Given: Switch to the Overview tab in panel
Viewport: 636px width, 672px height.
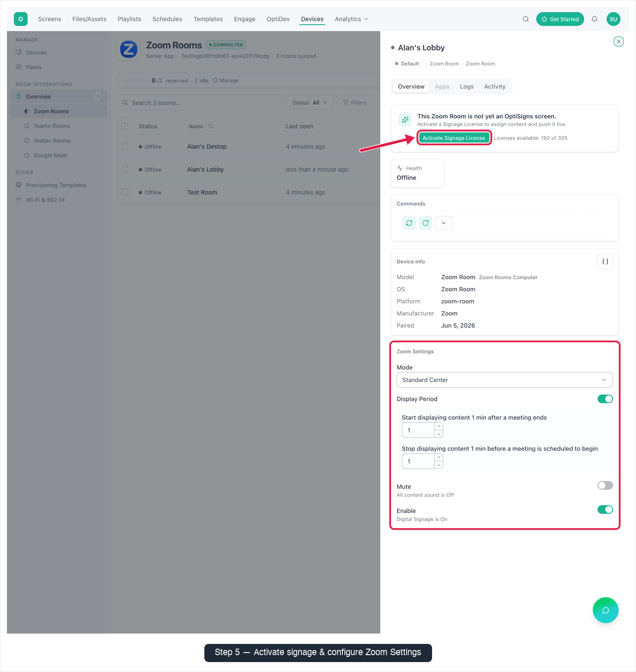Looking at the screenshot, I should tap(411, 86).
